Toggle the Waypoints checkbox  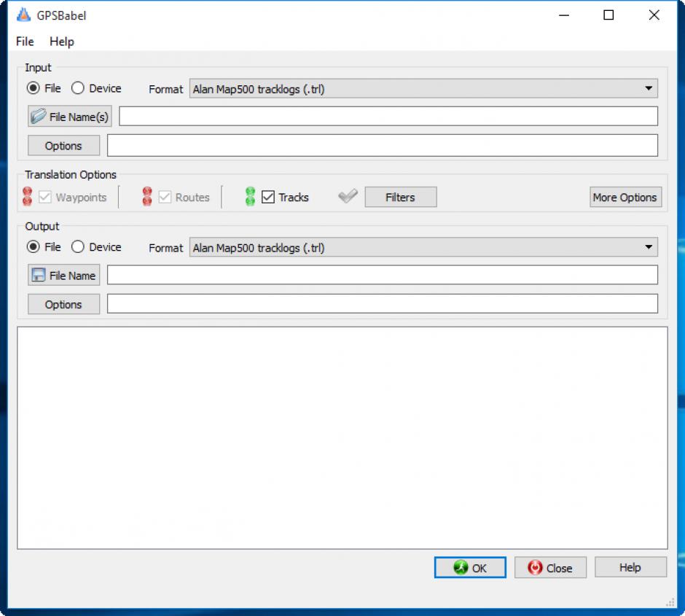(x=45, y=197)
